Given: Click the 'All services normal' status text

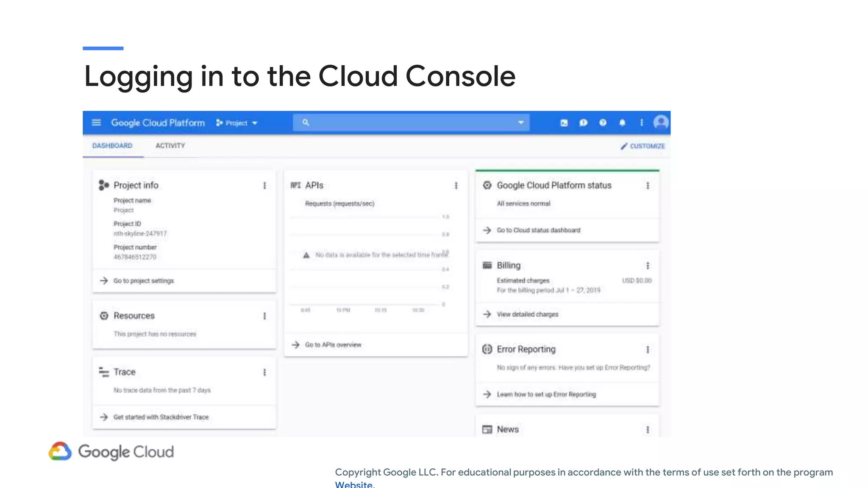Looking at the screenshot, I should click(x=523, y=204).
